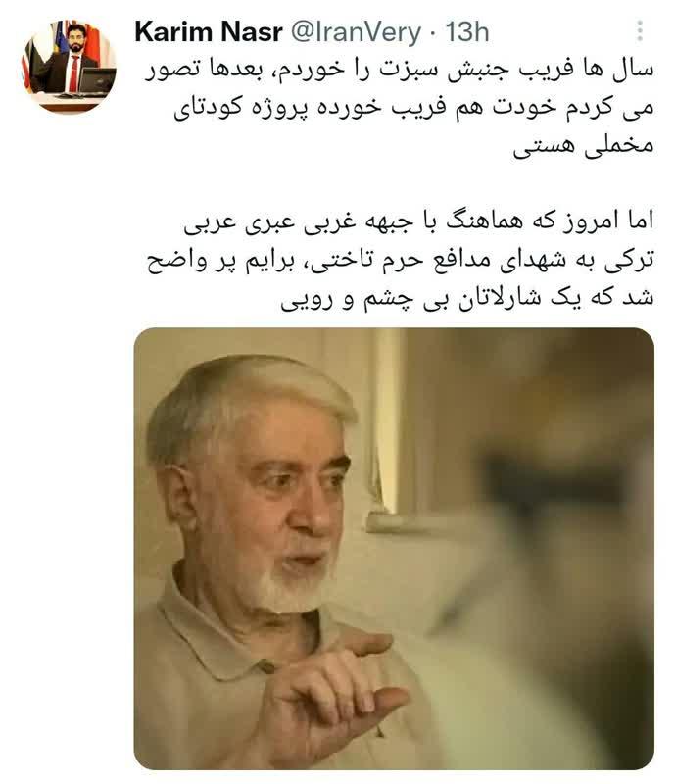Click the line starting اما امروز که

pyautogui.click(x=418, y=221)
